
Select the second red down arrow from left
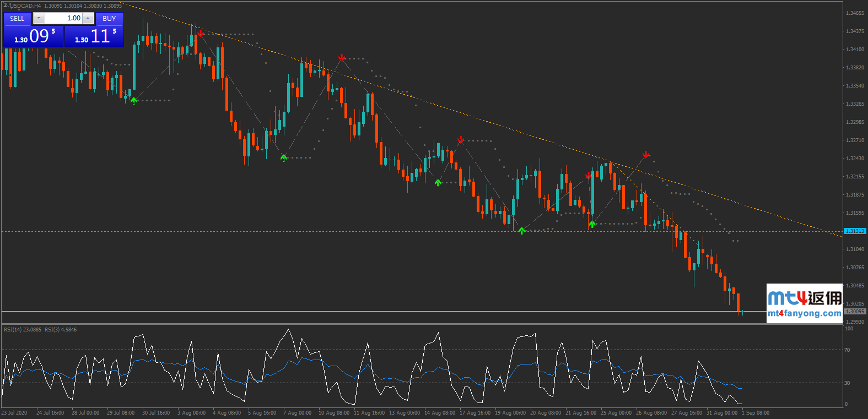point(342,57)
